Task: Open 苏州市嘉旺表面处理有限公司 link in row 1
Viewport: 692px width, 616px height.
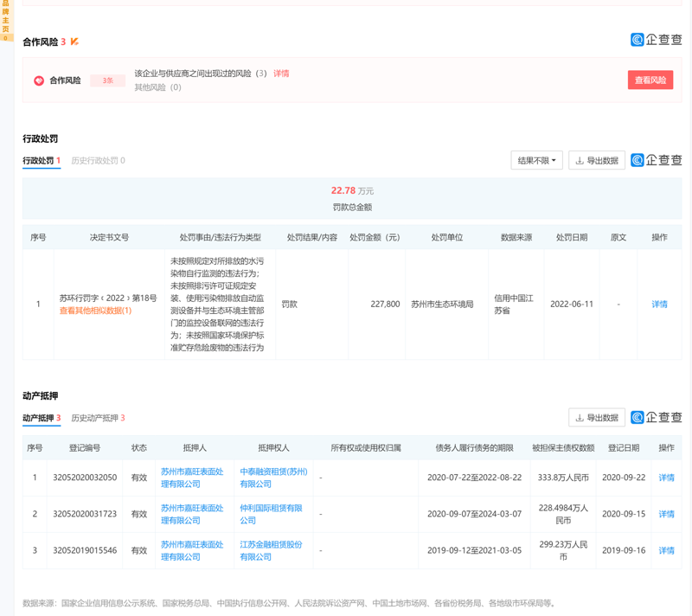Action: coord(192,478)
